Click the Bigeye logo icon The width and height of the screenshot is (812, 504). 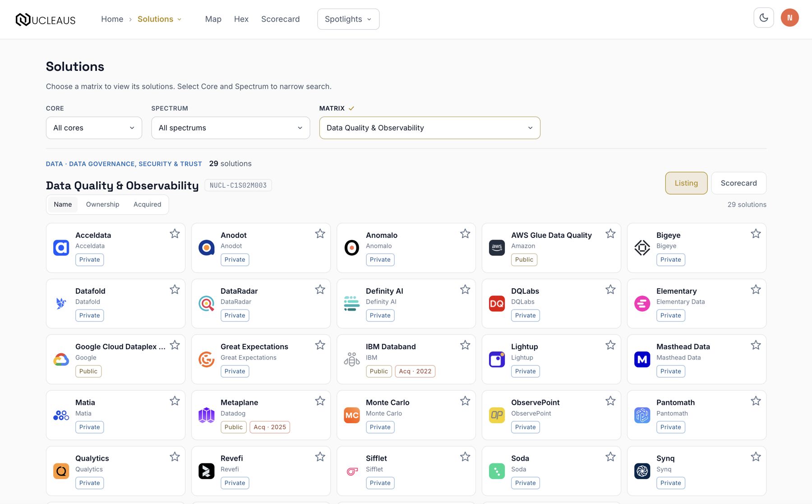pyautogui.click(x=642, y=248)
